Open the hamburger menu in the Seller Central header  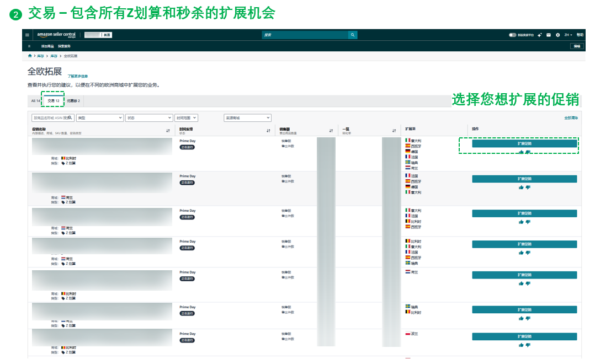27,35
